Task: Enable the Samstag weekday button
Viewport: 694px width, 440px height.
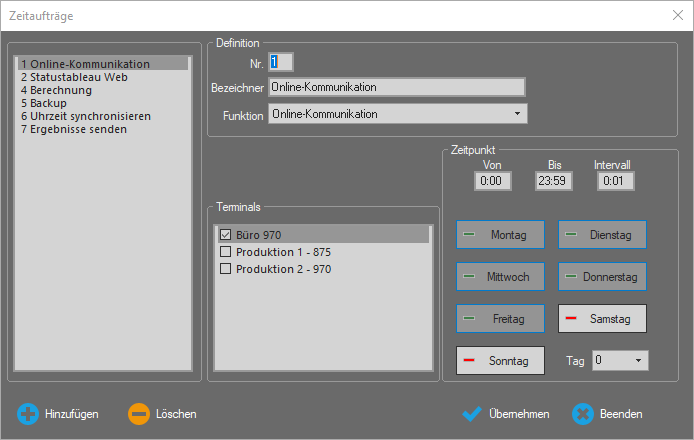Action: click(602, 318)
